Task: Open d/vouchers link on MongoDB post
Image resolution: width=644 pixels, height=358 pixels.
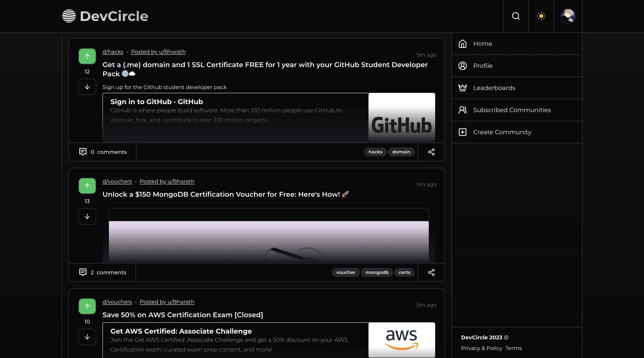Action: (117, 181)
